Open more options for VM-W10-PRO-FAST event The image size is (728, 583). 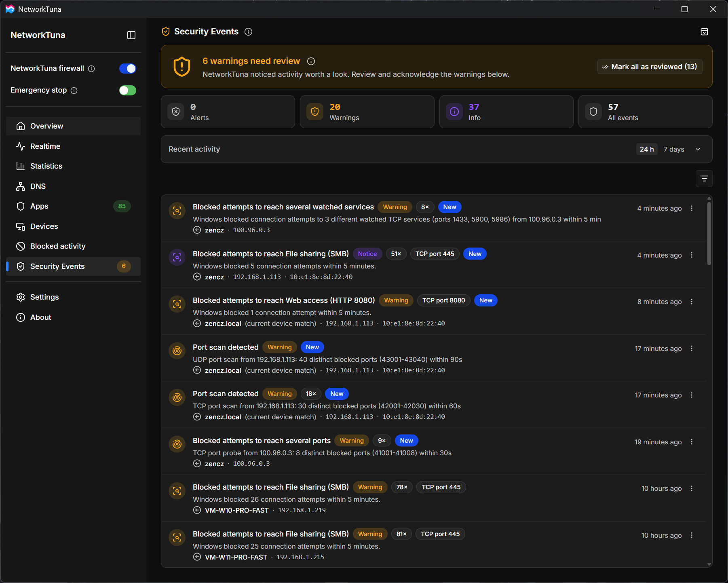pyautogui.click(x=692, y=488)
